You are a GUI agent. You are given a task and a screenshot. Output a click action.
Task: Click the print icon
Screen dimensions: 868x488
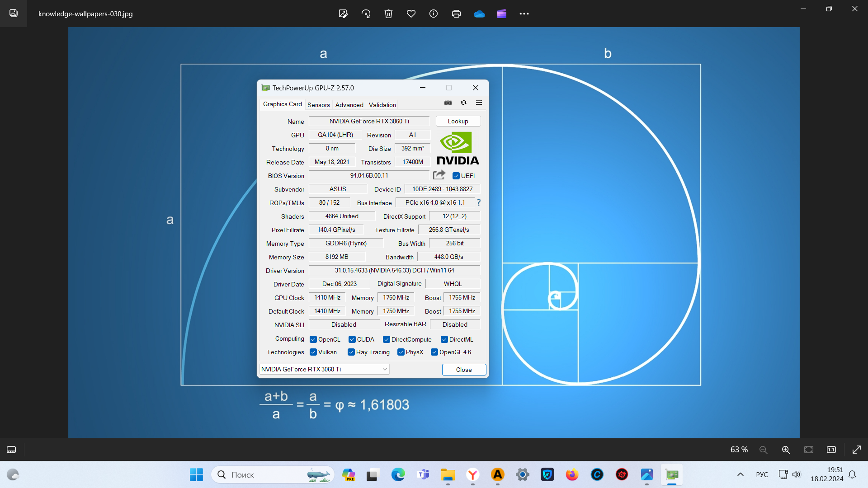tap(456, 14)
